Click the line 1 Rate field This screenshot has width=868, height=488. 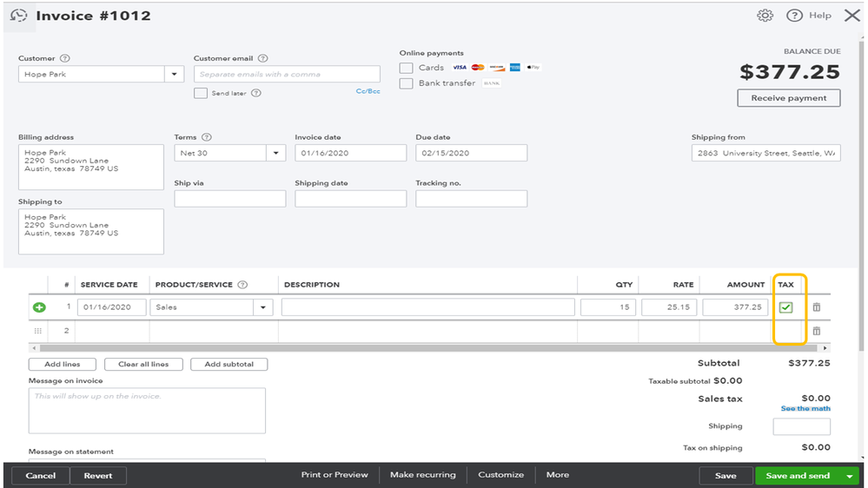point(669,307)
